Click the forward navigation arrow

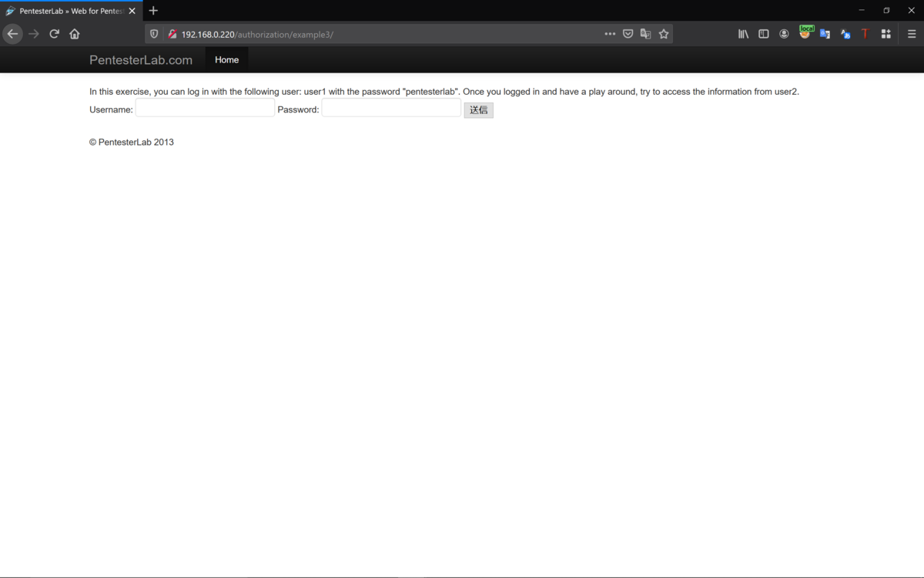point(34,34)
